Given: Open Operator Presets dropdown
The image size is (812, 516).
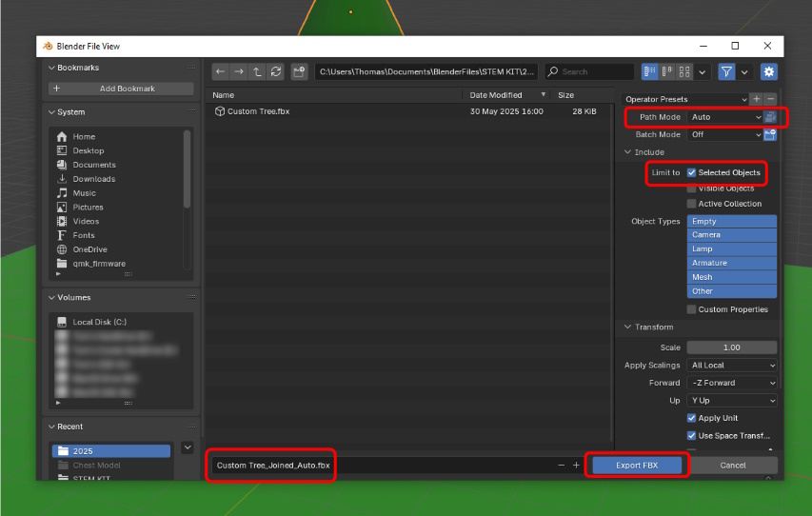Looking at the screenshot, I should (x=685, y=99).
